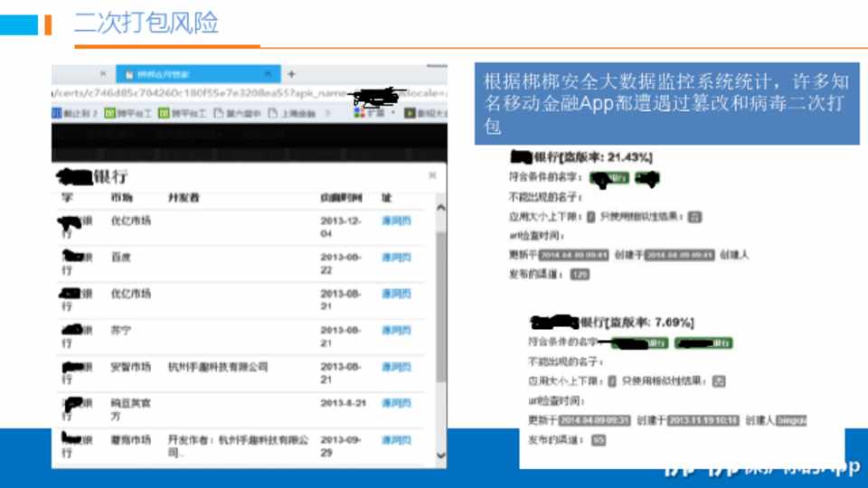Viewport: 868px width, 488px height.
Task: Click the scroll up arrow in popup
Action: tap(440, 208)
